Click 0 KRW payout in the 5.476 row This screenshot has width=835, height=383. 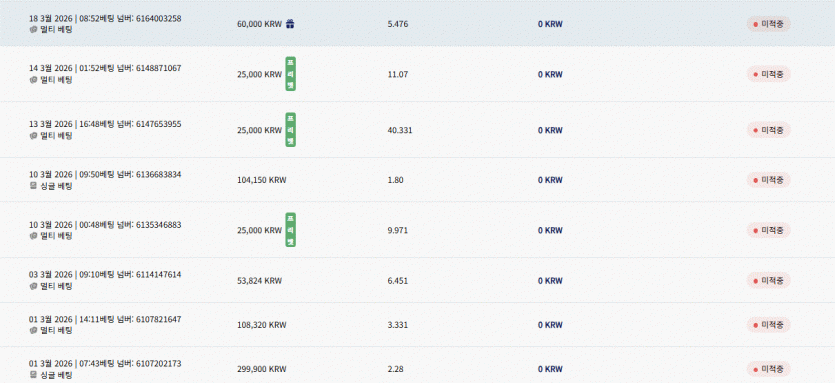pos(550,24)
